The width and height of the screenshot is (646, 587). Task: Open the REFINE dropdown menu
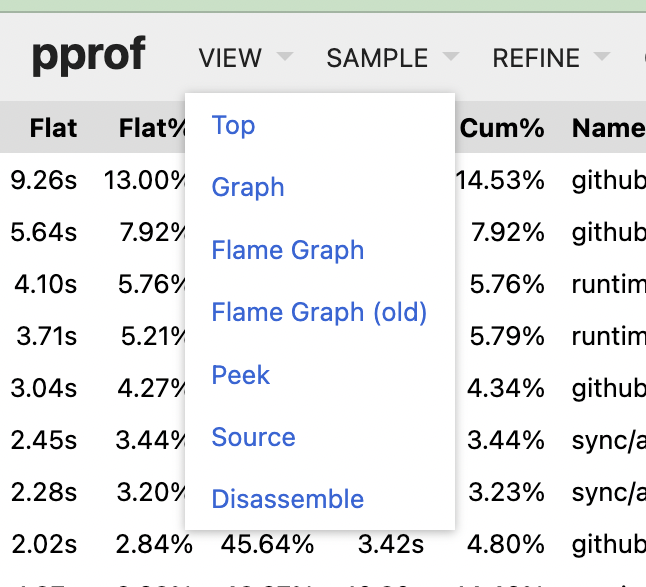pos(551,57)
